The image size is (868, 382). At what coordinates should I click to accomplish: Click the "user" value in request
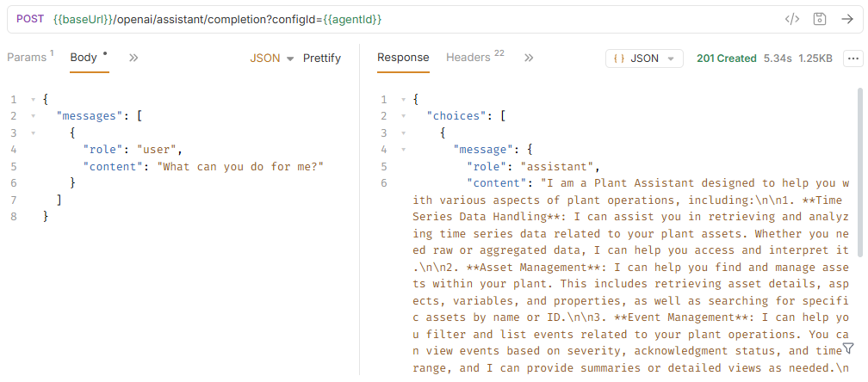(156, 149)
